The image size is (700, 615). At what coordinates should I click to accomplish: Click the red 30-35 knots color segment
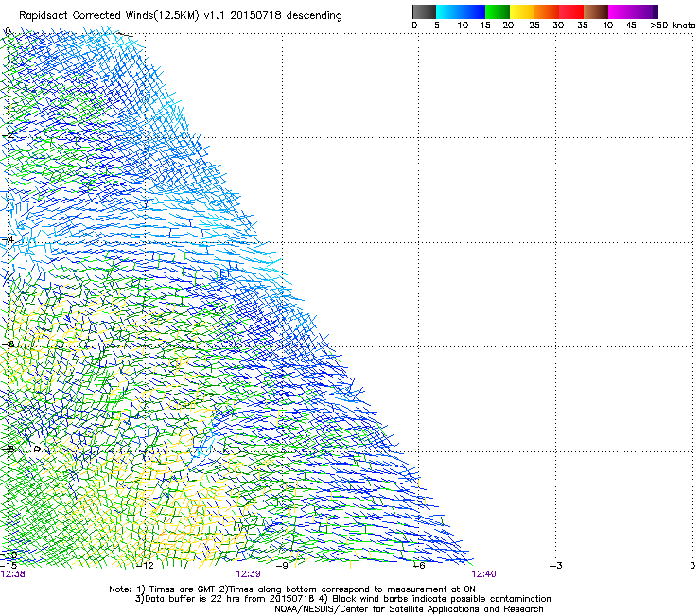[571, 11]
